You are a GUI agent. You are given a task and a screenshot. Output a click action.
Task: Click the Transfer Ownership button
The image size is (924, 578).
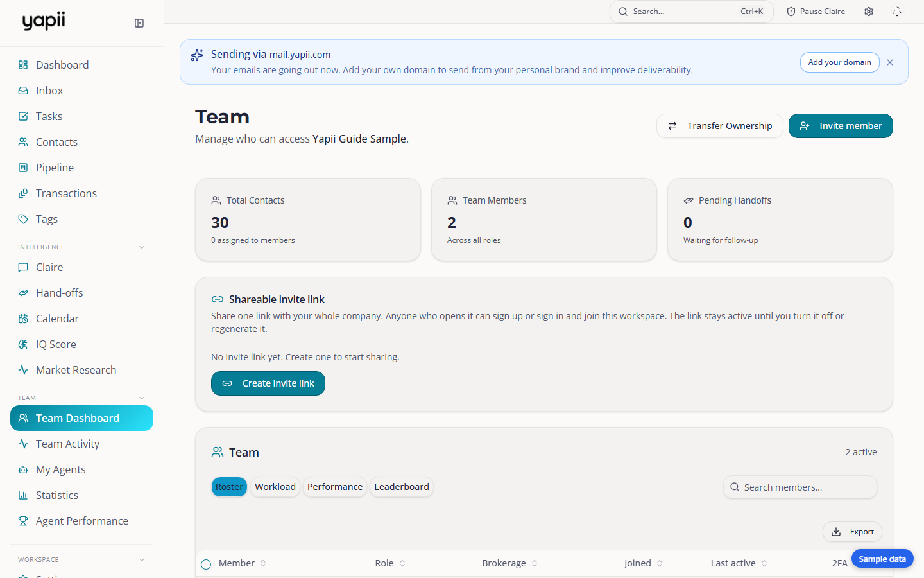pyautogui.click(x=720, y=126)
